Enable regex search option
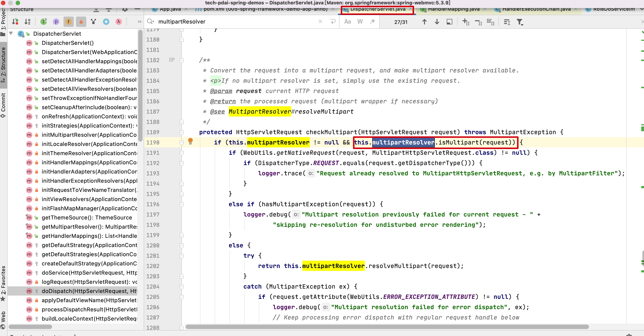 tap(372, 22)
